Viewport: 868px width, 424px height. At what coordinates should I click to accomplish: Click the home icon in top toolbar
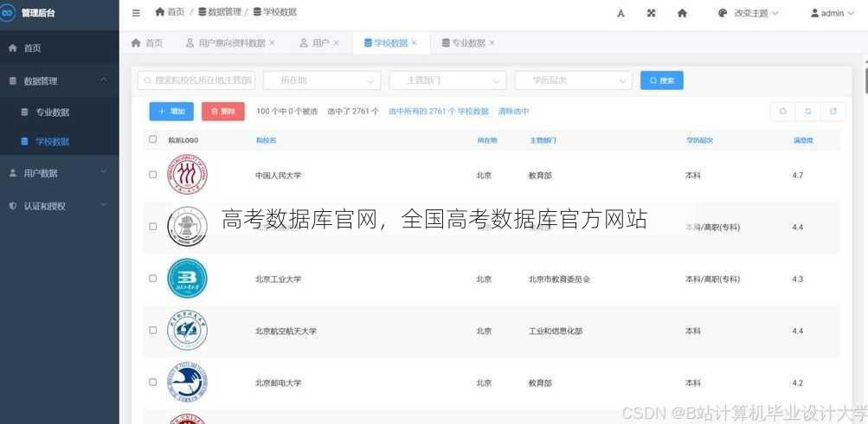[682, 13]
